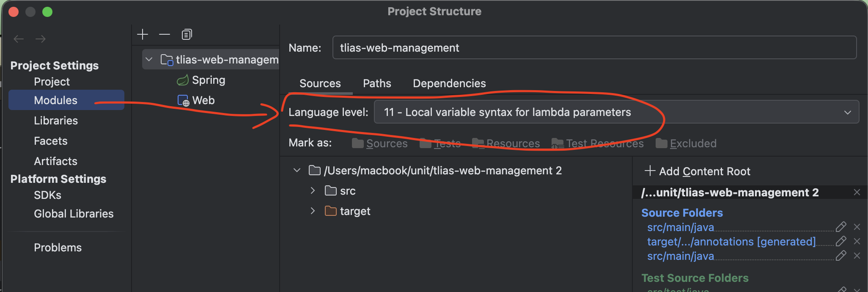This screenshot has height=292, width=868.
Task: Mark selected folder as Sources
Action: click(x=380, y=143)
